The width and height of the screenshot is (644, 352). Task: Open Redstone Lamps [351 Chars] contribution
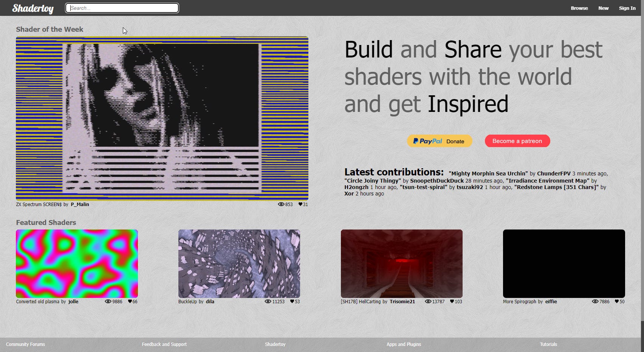pos(556,187)
